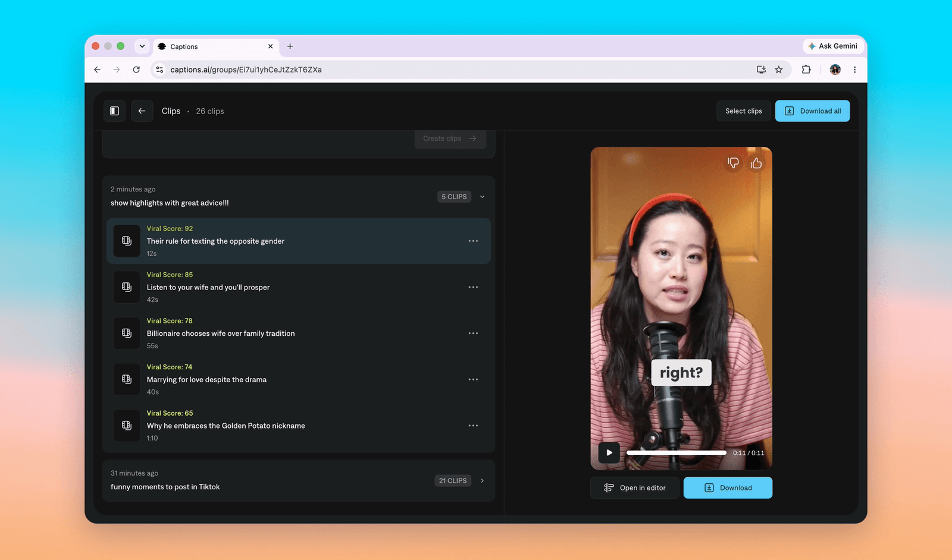The height and width of the screenshot is (560, 952).
Task: Click clip icon for Marrying for love
Action: pyautogui.click(x=127, y=379)
